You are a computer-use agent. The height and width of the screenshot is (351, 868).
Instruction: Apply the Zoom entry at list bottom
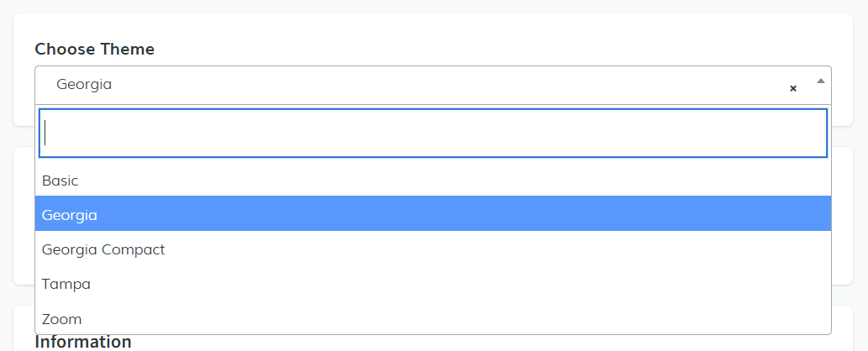(x=62, y=318)
